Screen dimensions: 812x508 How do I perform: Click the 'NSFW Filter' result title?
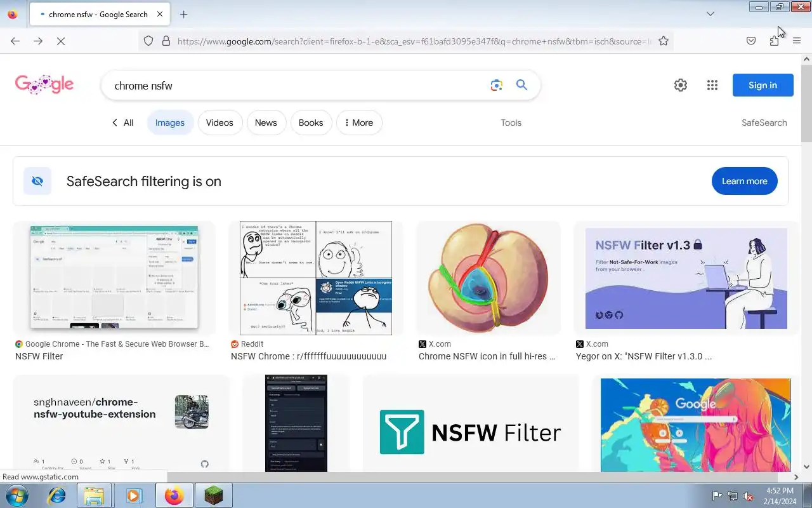click(x=39, y=356)
